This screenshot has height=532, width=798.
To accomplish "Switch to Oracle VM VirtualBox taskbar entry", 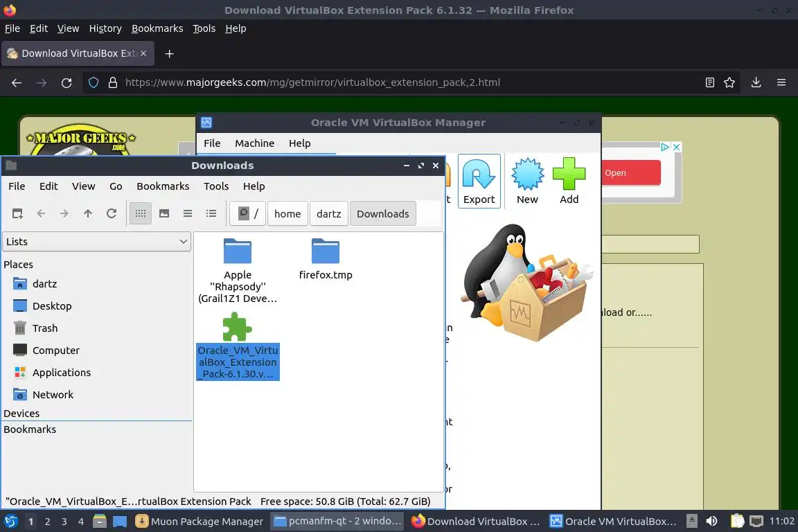I will [613, 522].
